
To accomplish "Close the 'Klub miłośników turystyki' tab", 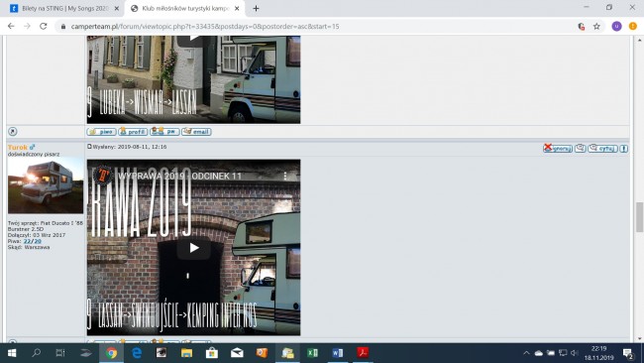I will click(237, 8).
